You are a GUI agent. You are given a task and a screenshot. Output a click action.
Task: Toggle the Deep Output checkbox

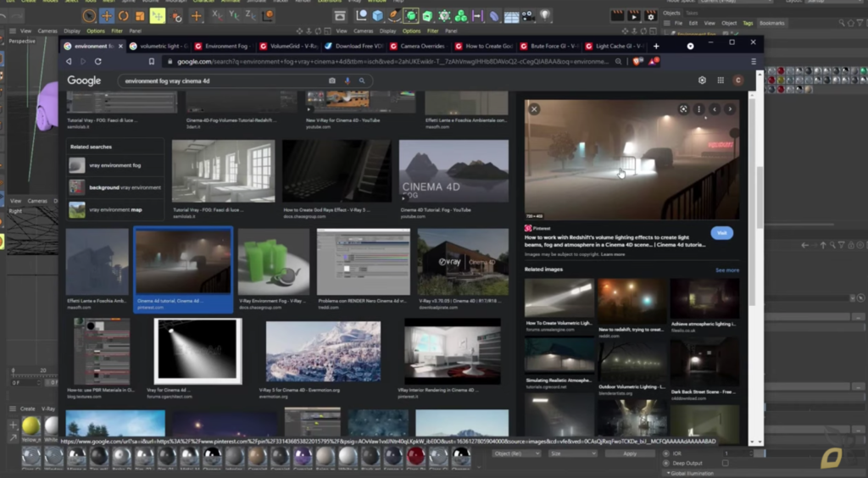pos(726,463)
